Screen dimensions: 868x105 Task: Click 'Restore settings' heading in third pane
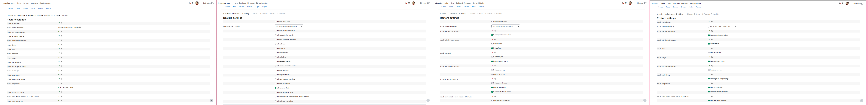pyautogui.click(x=450, y=18)
